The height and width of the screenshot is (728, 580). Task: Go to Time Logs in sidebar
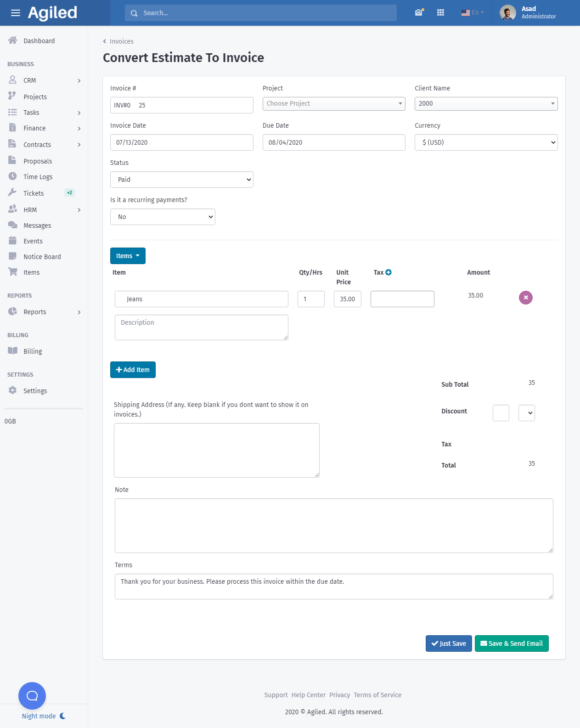point(38,177)
